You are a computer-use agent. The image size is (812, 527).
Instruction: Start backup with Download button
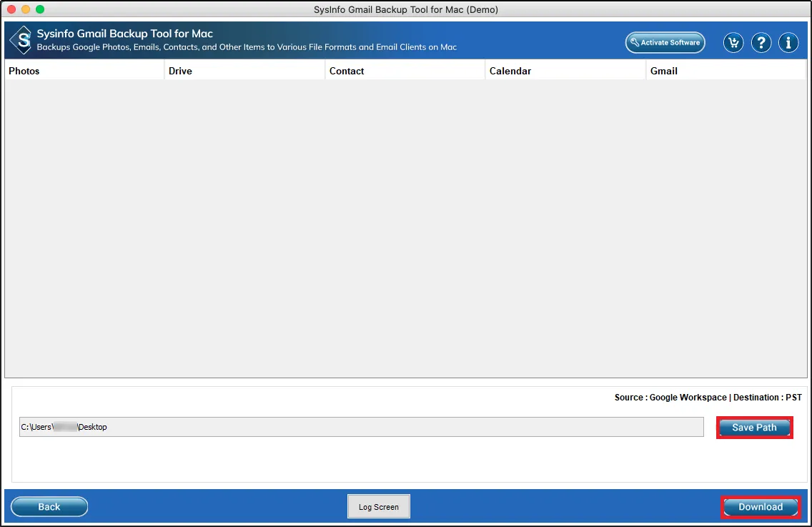coord(761,507)
